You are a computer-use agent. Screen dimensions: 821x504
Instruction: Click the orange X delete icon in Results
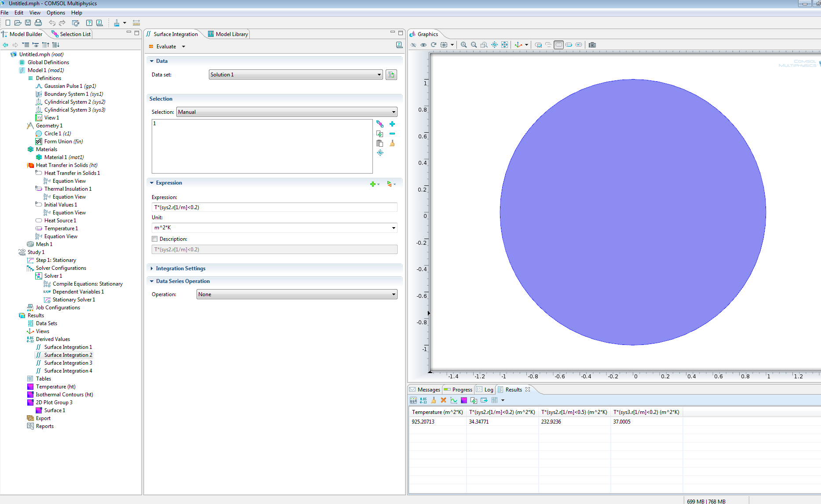click(443, 400)
